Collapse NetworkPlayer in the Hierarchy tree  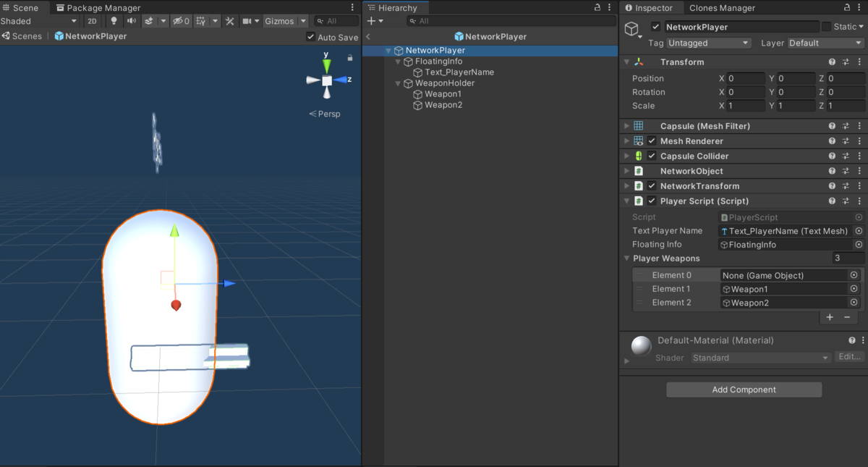[x=388, y=51]
